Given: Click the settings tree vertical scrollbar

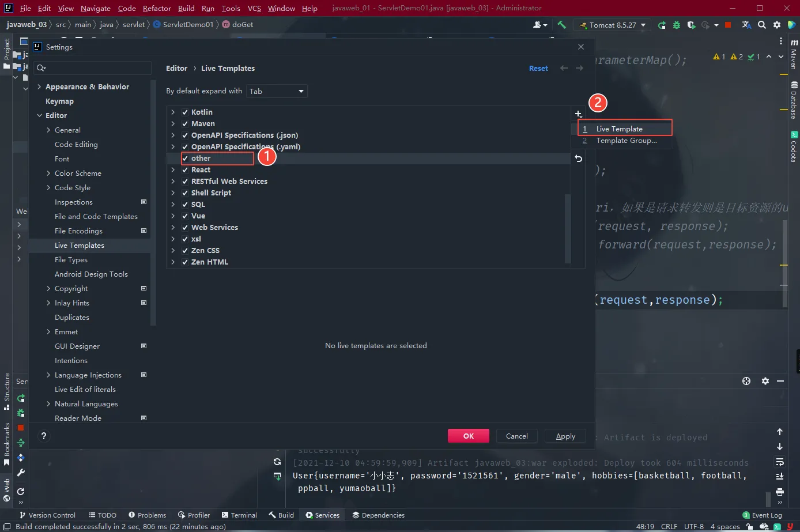Looking at the screenshot, I should (153, 202).
